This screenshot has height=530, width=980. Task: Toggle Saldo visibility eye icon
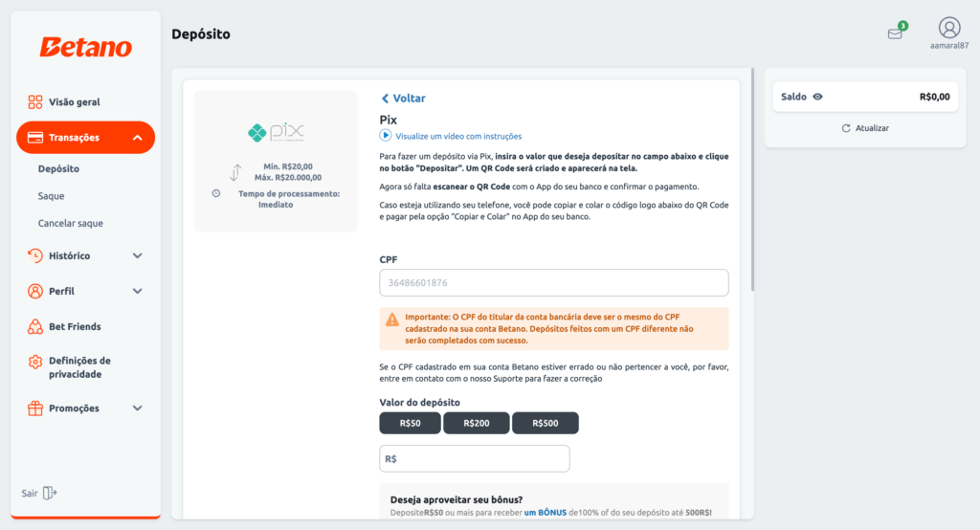[817, 97]
